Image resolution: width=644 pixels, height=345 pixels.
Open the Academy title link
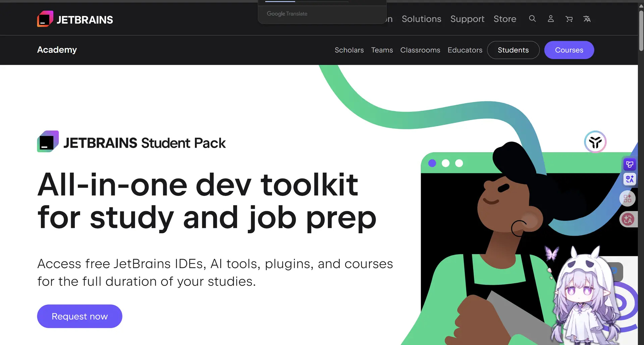click(57, 50)
